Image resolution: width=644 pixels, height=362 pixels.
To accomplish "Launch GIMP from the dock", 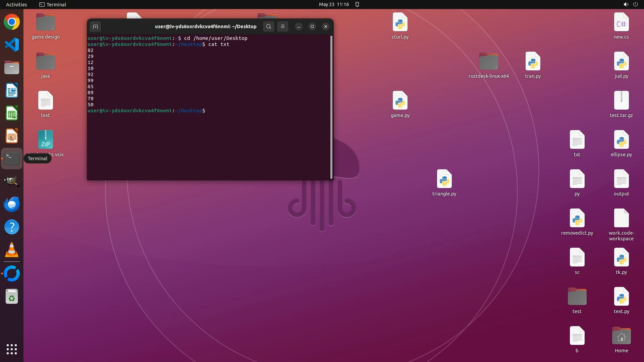I will tap(12, 181).
